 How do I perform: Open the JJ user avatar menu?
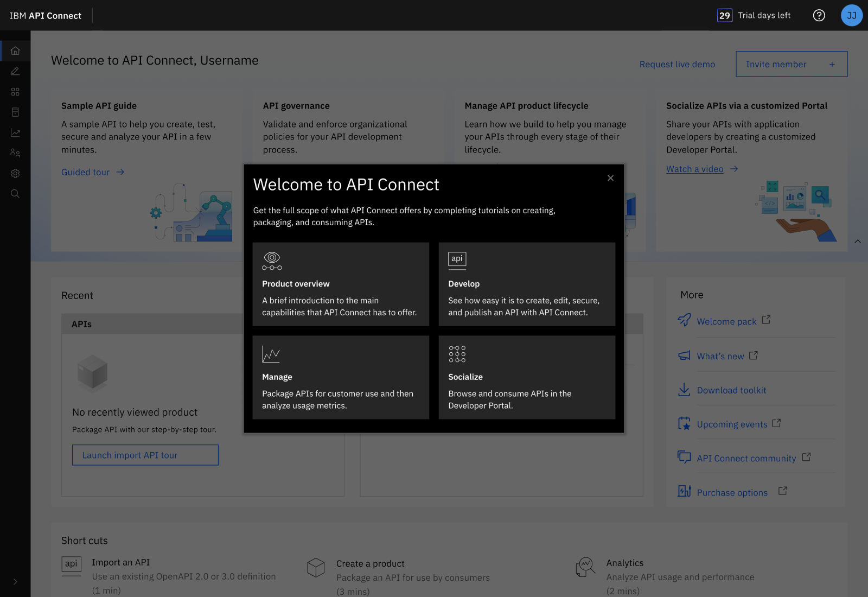[x=852, y=15]
